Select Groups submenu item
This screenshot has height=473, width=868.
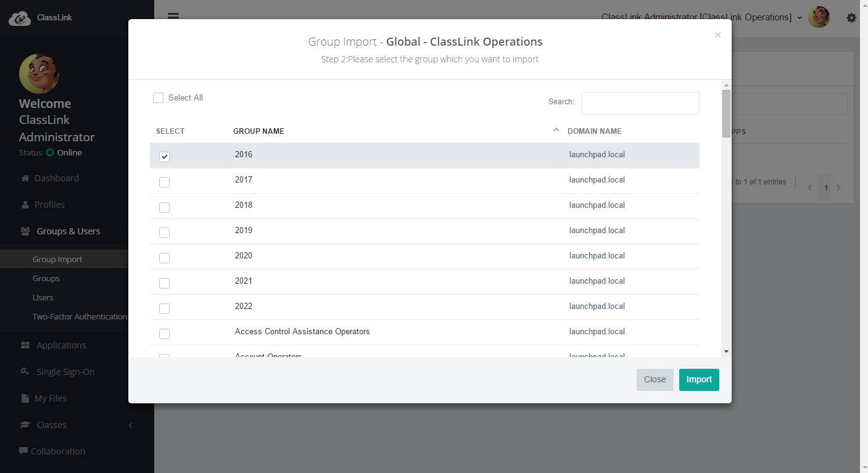46,278
